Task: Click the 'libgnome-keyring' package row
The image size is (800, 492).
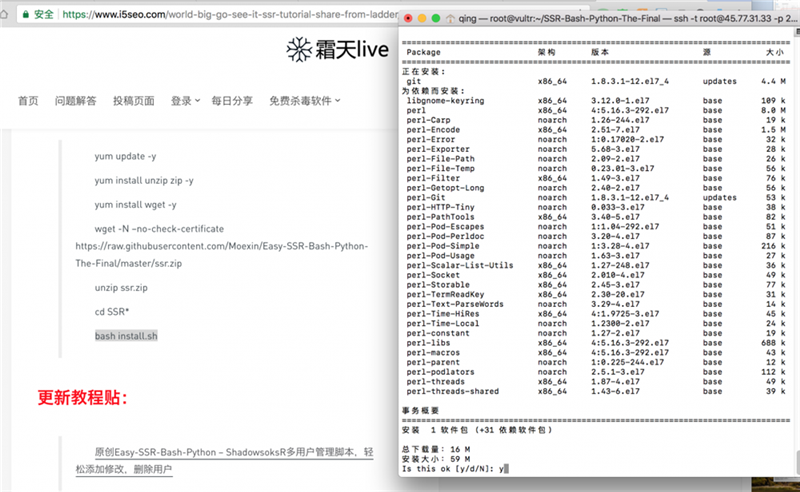Action: pos(596,101)
